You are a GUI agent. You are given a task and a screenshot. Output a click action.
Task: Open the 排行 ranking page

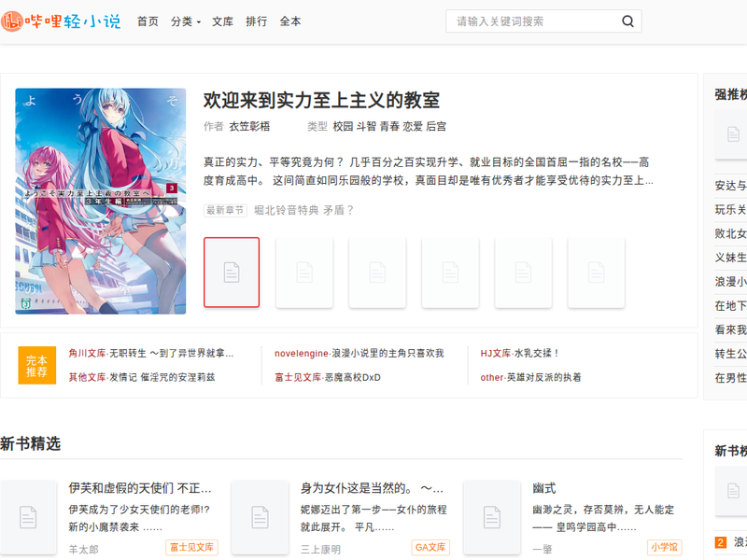click(256, 21)
